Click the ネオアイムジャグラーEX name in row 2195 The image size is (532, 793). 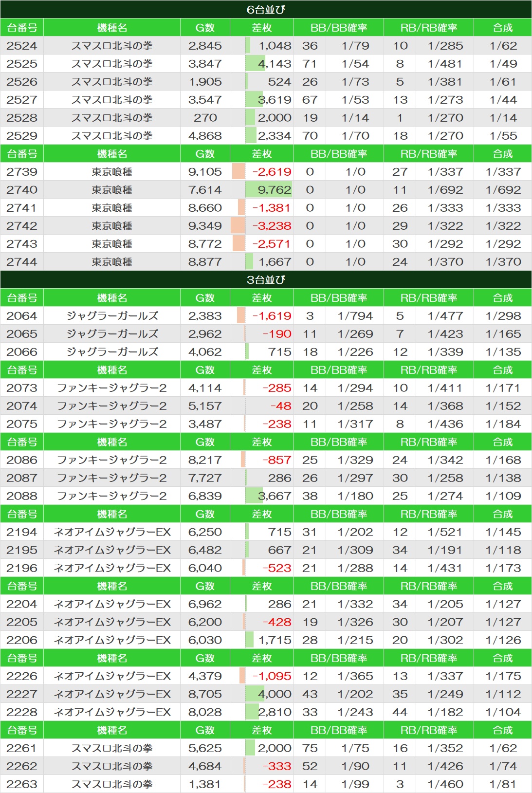tap(112, 550)
